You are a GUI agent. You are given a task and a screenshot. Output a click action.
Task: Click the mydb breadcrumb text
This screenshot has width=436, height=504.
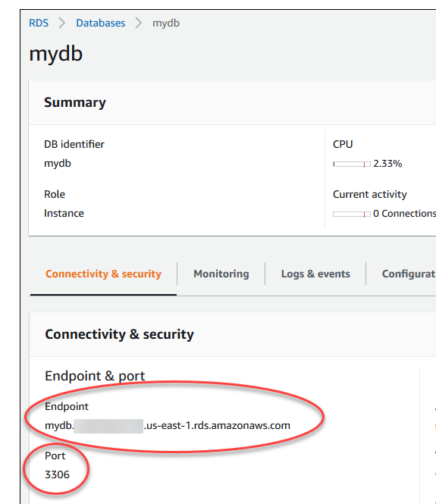tap(166, 23)
